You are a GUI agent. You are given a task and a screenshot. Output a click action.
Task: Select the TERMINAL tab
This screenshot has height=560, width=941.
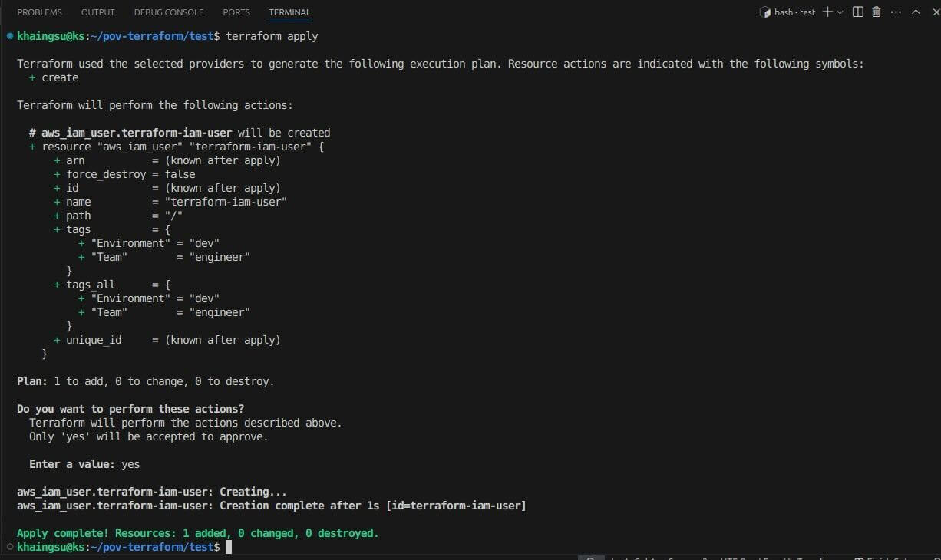click(290, 12)
